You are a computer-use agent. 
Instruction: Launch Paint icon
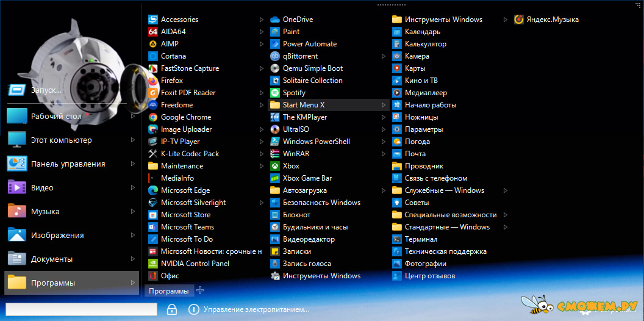(275, 32)
